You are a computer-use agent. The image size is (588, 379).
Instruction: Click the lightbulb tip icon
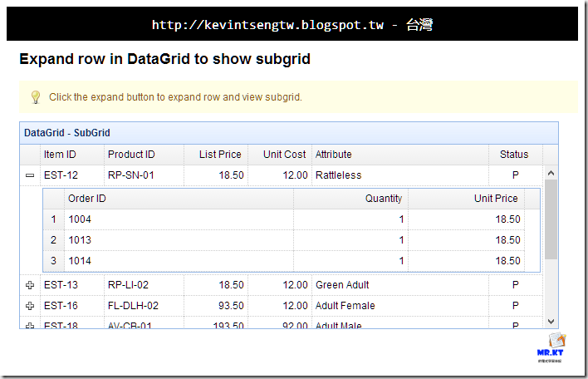[36, 97]
